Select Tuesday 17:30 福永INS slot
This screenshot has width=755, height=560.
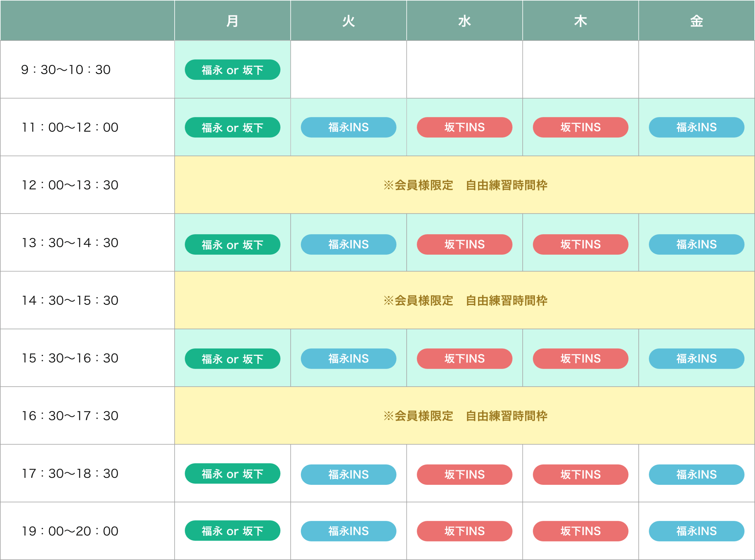point(348,475)
